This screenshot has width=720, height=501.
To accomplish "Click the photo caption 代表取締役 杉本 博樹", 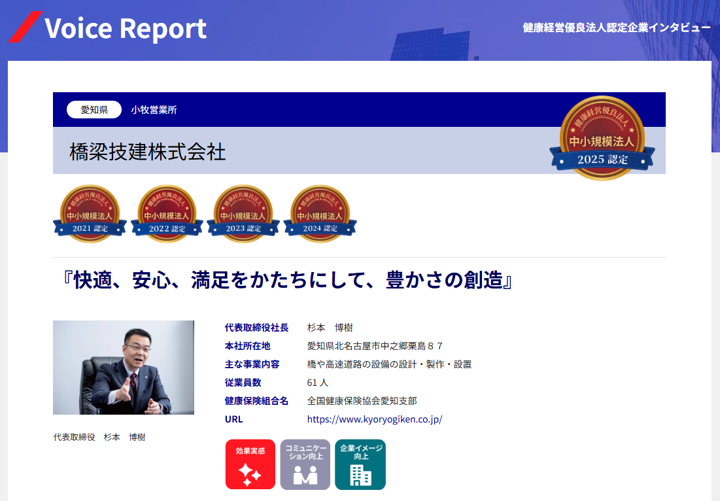I will click(99, 437).
